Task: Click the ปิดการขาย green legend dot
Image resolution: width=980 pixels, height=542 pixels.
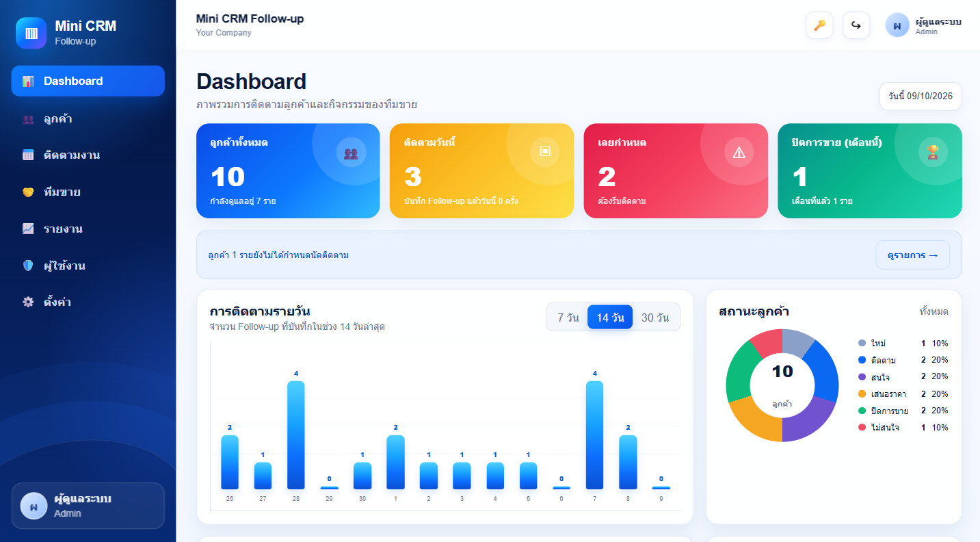Action: pyautogui.click(x=862, y=411)
